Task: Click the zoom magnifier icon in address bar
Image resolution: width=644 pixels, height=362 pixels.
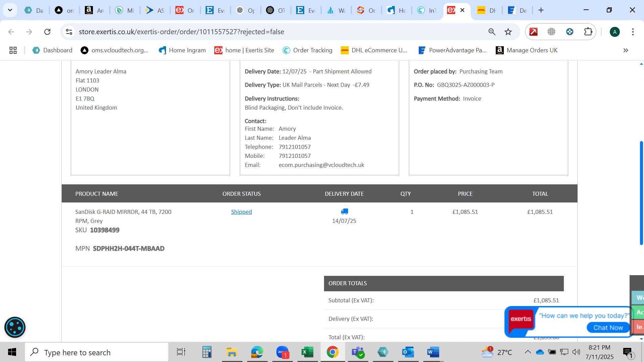Action: tap(492, 32)
